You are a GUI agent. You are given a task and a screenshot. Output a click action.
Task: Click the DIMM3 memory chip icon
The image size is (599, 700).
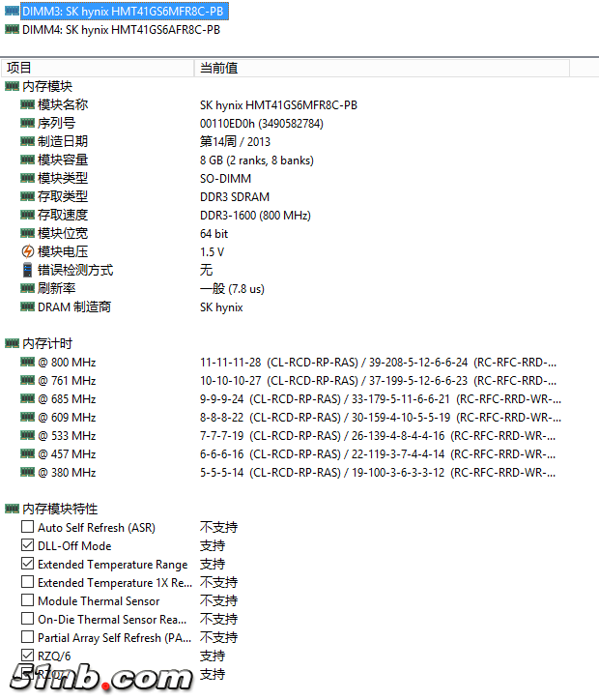click(12, 12)
